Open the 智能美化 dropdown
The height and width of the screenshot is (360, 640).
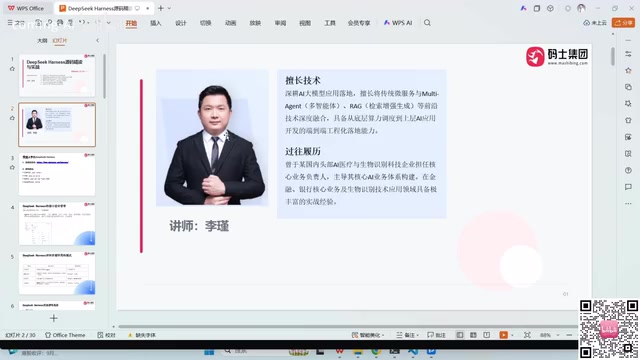click(369, 335)
